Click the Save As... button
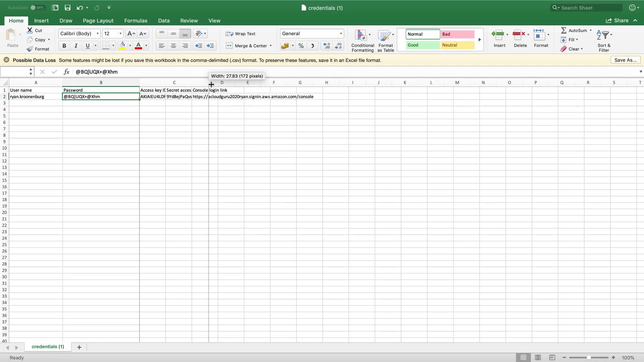 pyautogui.click(x=625, y=60)
